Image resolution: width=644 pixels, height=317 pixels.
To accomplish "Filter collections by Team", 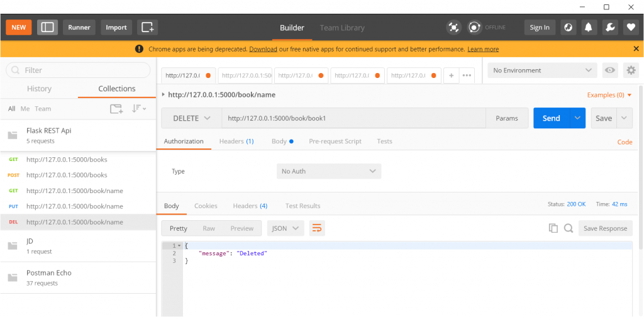I will pos(43,109).
